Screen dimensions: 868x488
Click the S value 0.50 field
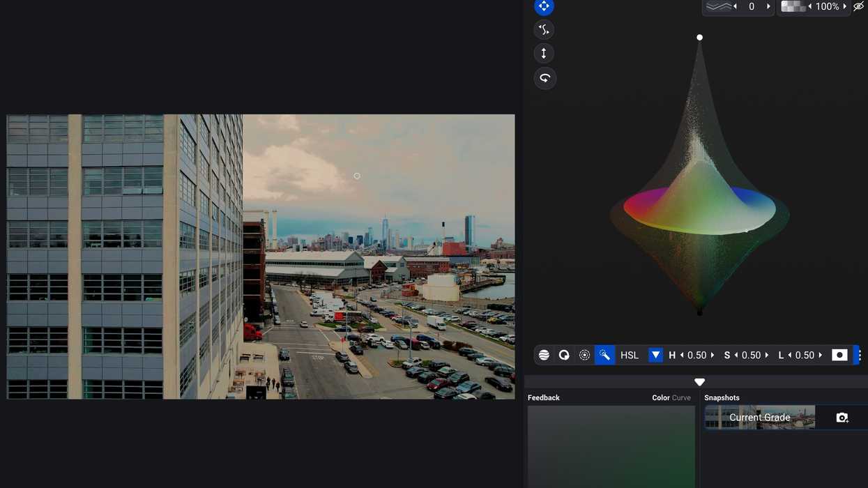[751, 356]
